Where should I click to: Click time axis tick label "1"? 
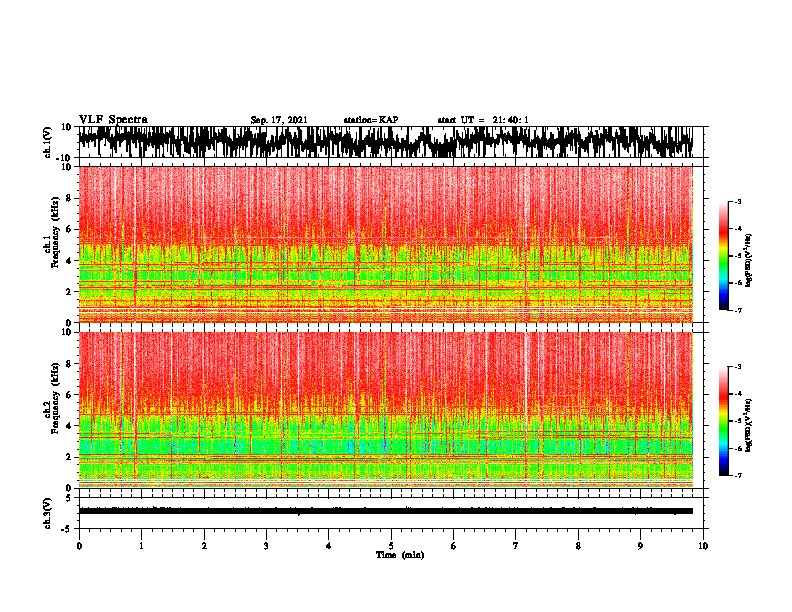(x=141, y=546)
